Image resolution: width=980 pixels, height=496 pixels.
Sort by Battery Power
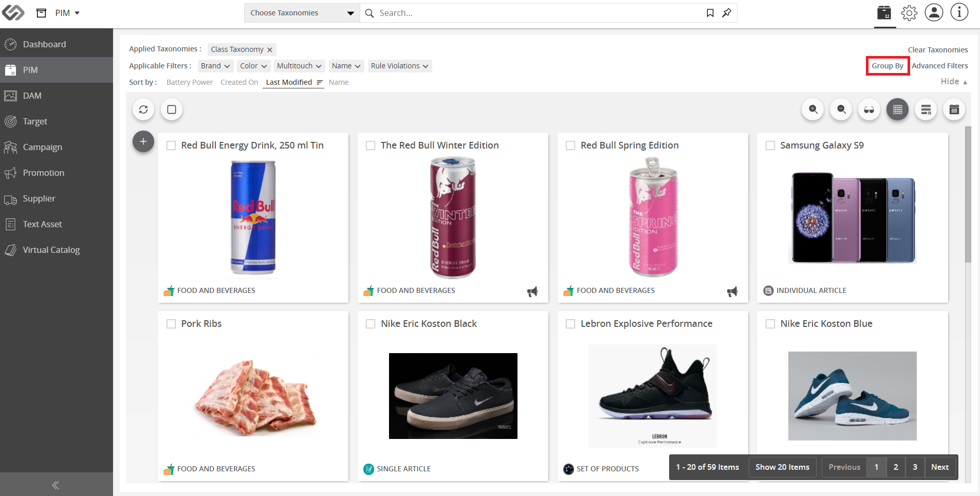click(x=190, y=82)
